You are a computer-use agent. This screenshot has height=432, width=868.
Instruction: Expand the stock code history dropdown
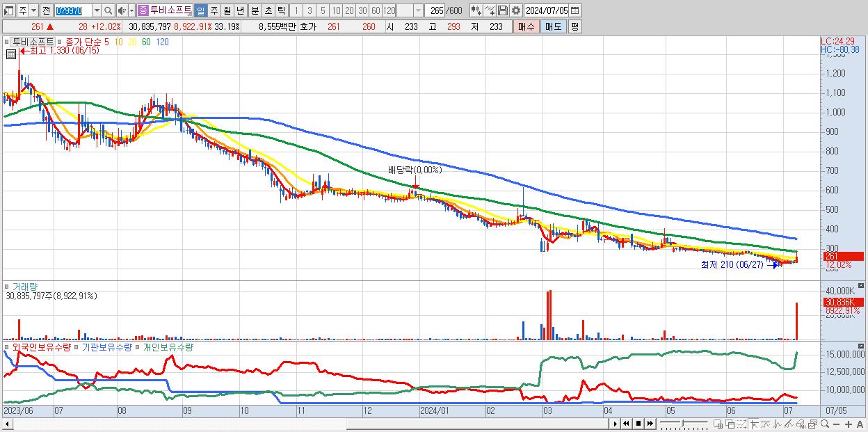(97, 10)
